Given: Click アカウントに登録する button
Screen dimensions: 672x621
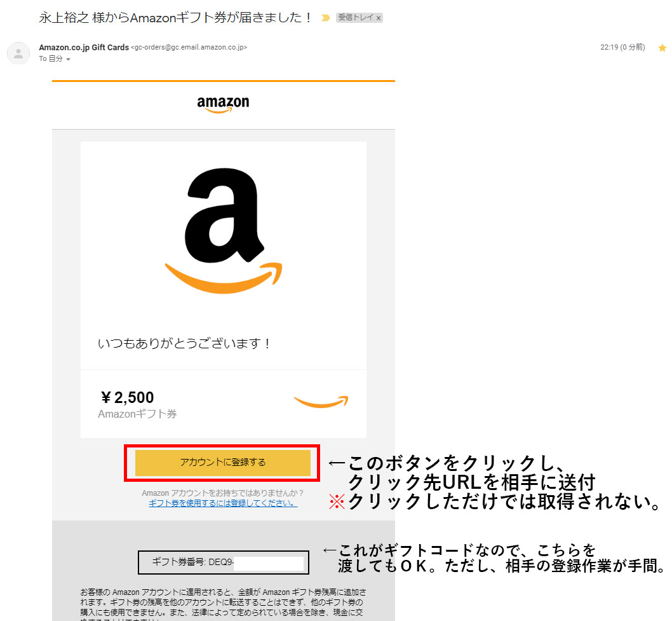Looking at the screenshot, I should (223, 462).
